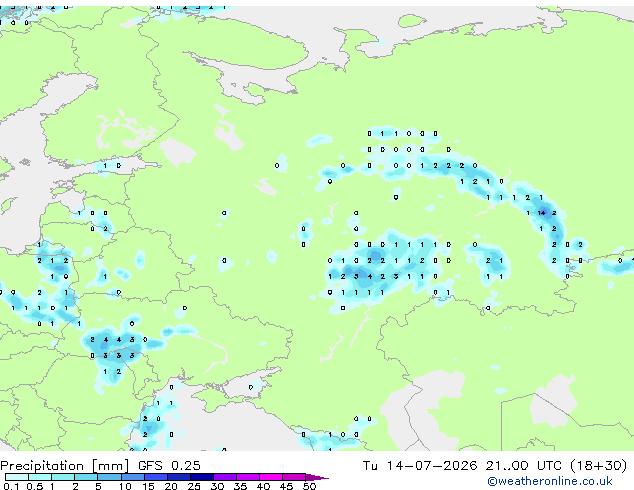
Task: Select the 2–5 mm legend swatch
Action: click(x=87, y=477)
